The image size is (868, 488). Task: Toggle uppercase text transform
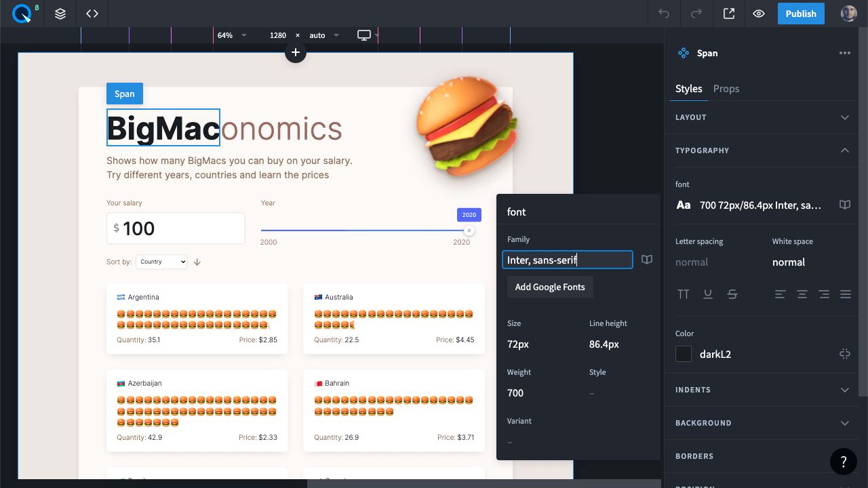coord(684,294)
